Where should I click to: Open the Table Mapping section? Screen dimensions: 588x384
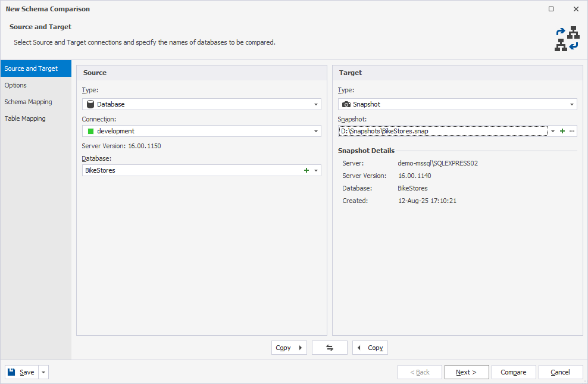tap(24, 118)
